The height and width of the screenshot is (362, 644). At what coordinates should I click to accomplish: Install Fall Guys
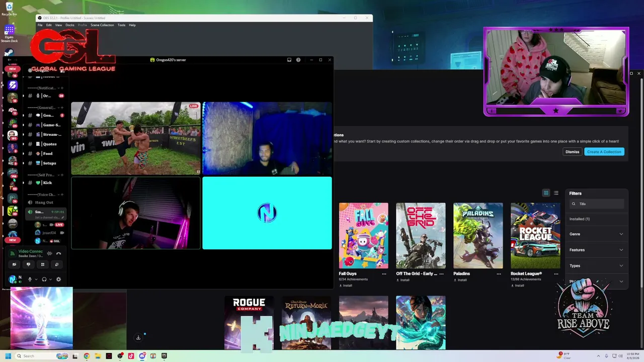(x=346, y=286)
